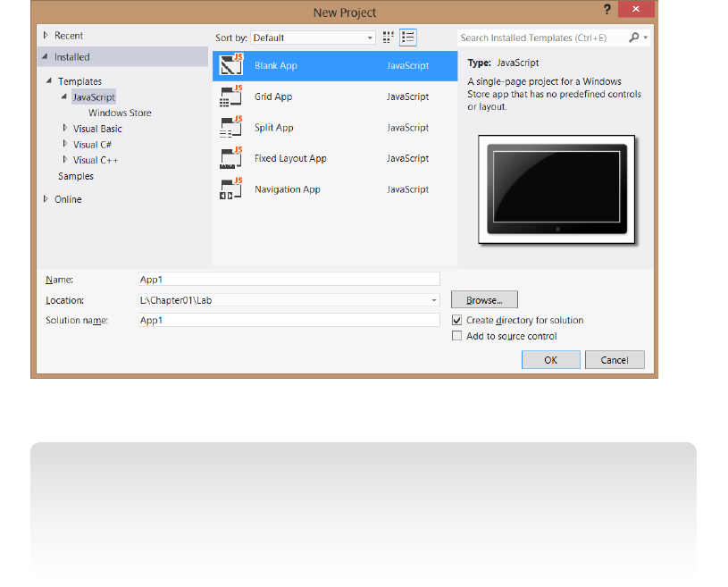The width and height of the screenshot is (728, 587).
Task: Select Windows Store under JavaScript
Action: [x=120, y=113]
